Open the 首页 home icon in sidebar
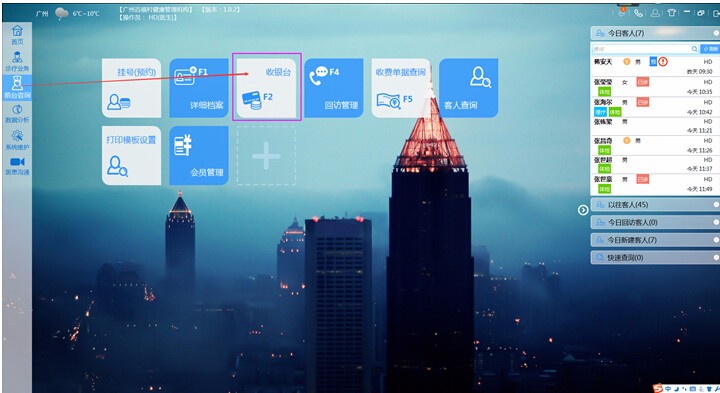Screen dimensions: 720x393 point(17,34)
